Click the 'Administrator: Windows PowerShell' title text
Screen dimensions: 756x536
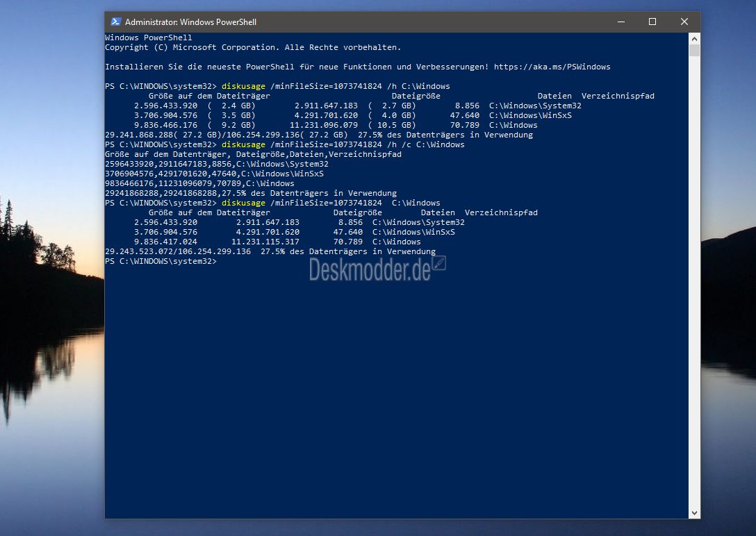click(190, 22)
